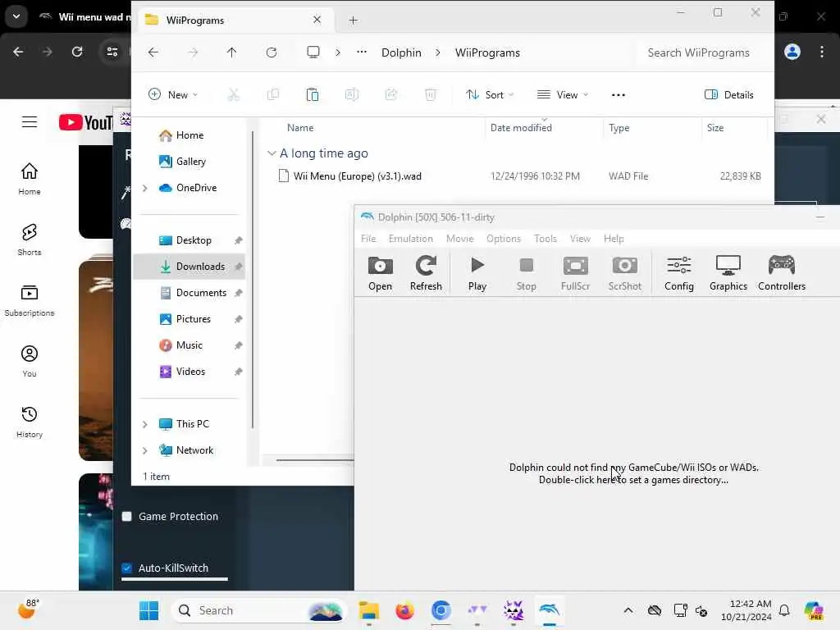Take a screenshot with ScrShot button
840x630 pixels.
(x=624, y=273)
